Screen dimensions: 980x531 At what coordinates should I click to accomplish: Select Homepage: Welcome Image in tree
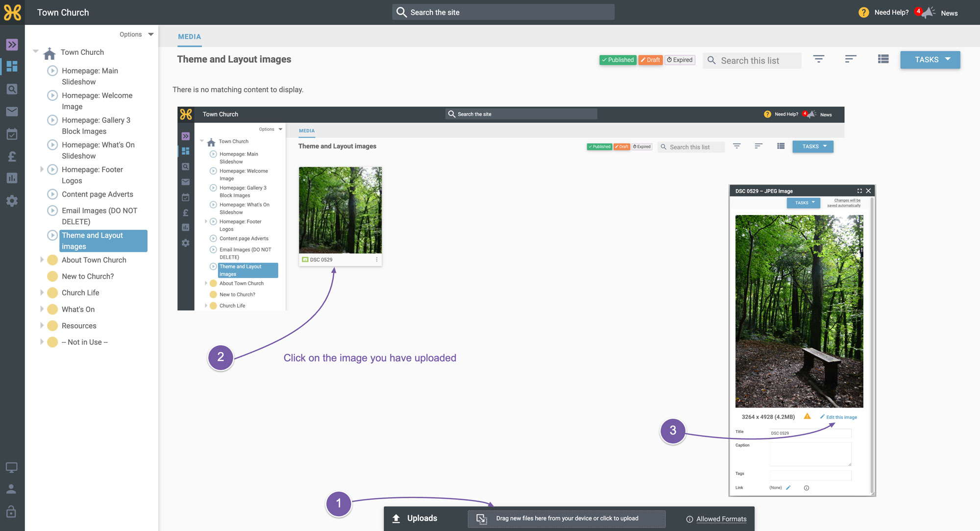click(x=97, y=101)
